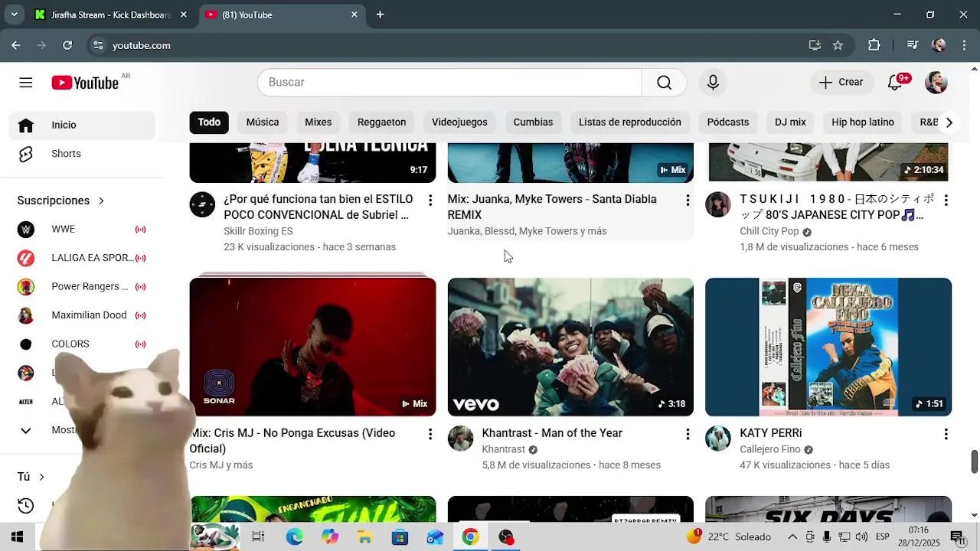The height and width of the screenshot is (551, 980).
Task: Play the KATY PERRi video thumbnail
Action: point(828,347)
